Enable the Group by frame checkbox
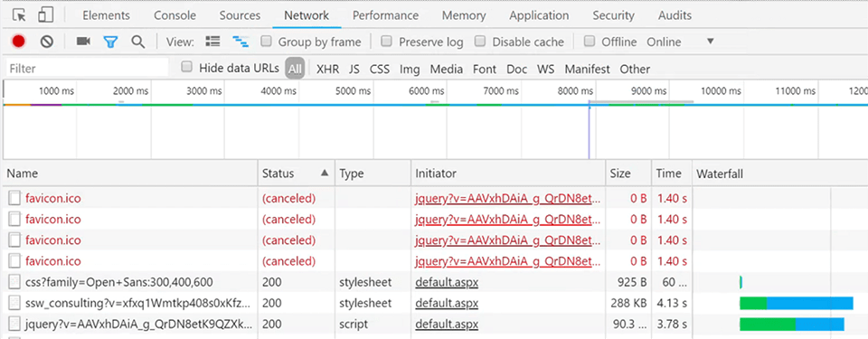868x339 pixels. click(266, 41)
